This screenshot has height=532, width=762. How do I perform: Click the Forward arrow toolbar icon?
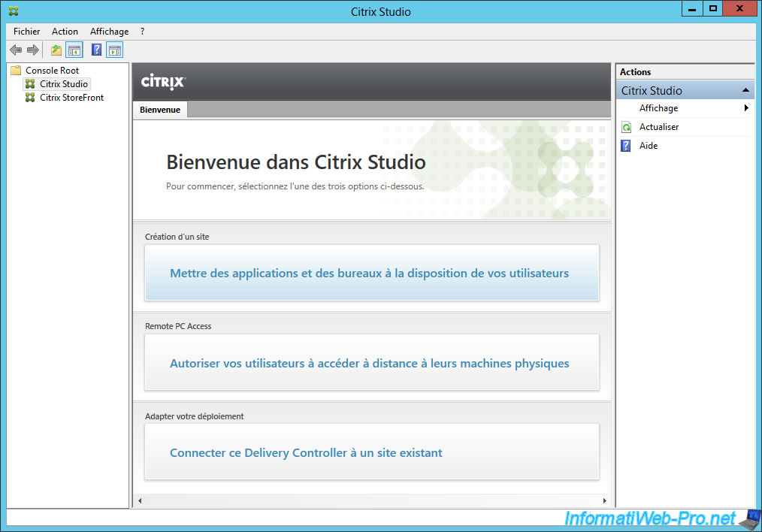[x=33, y=50]
